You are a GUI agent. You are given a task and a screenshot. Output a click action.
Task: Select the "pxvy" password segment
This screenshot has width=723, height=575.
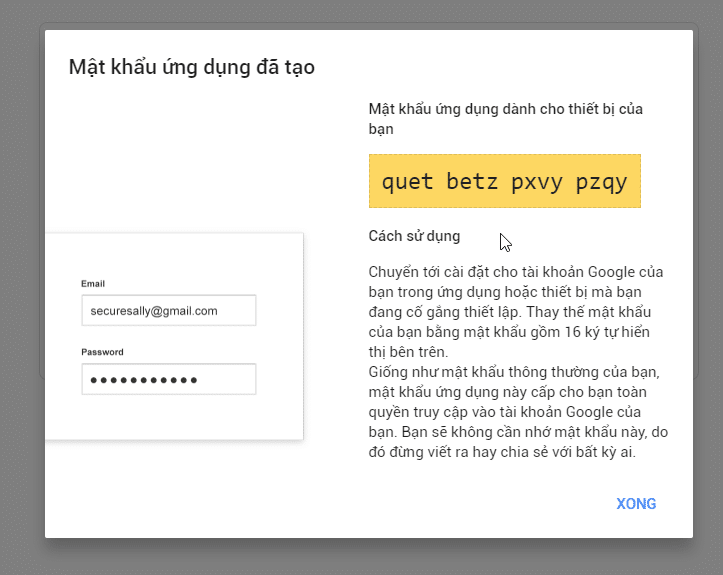(x=537, y=182)
